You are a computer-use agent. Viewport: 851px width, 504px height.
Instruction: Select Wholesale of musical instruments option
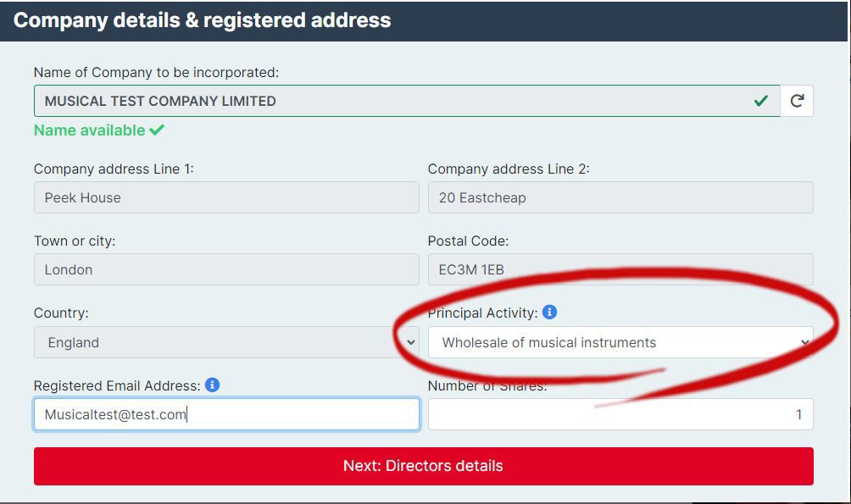(x=619, y=342)
